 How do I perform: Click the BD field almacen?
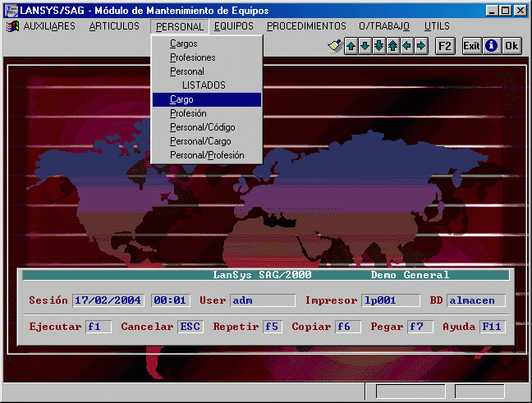[476, 300]
